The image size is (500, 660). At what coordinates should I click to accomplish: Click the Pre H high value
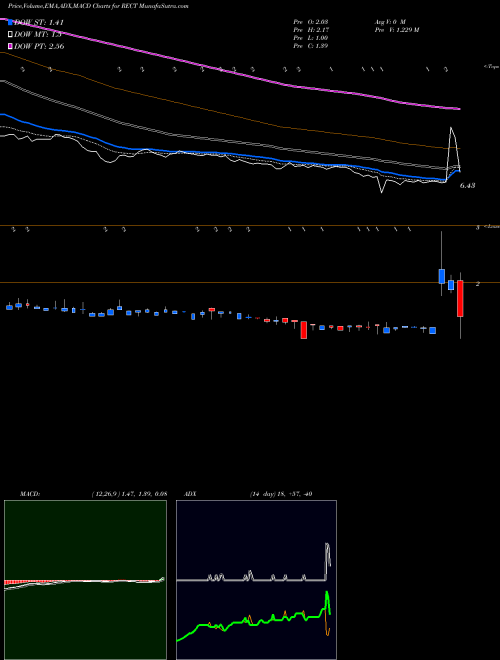pos(311,30)
